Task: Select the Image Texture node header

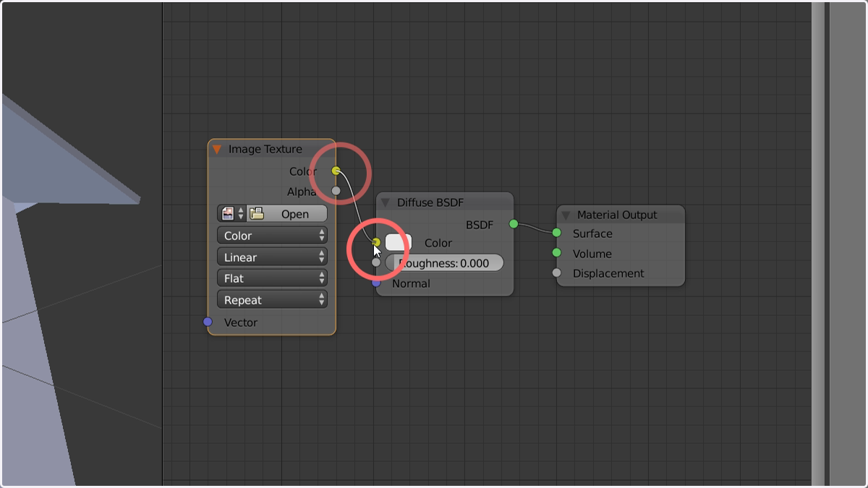Action: coord(272,150)
